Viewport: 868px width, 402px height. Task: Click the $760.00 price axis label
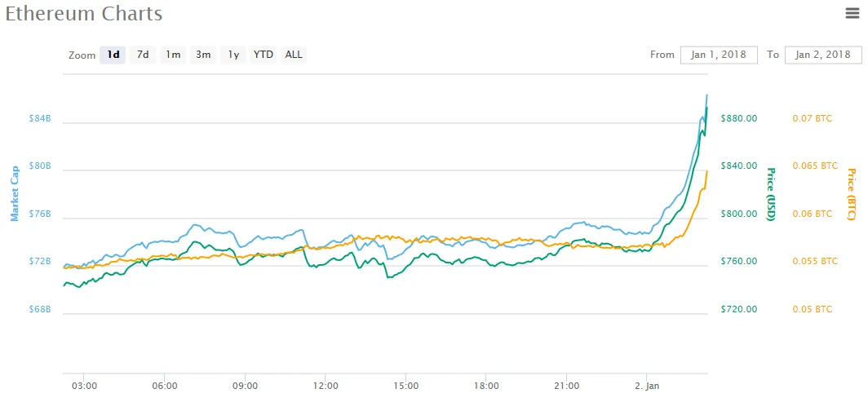pos(739,262)
